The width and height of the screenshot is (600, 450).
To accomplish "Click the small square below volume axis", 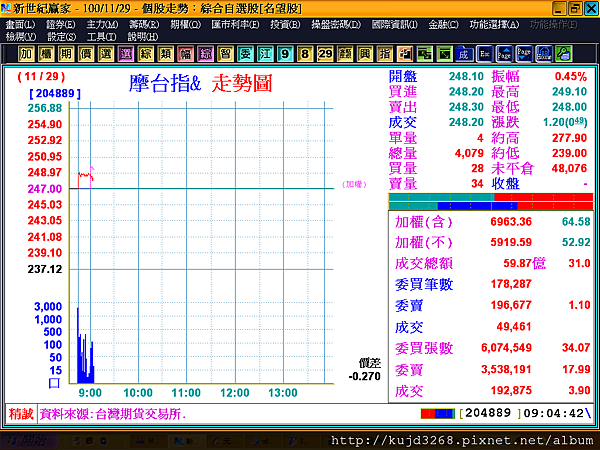I will click(x=54, y=383).
